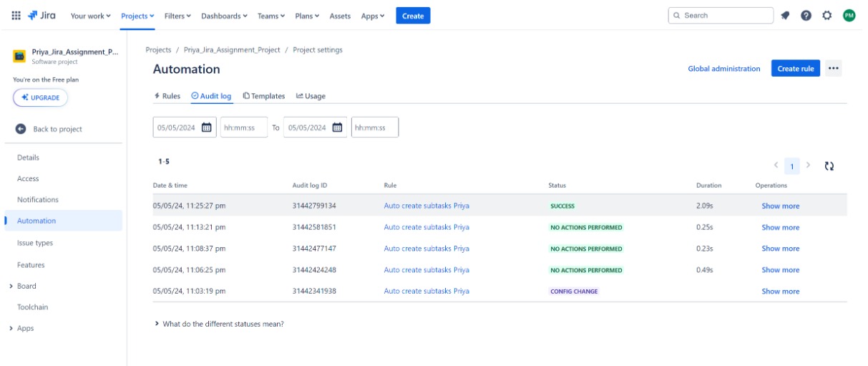Open the Global administration link
The image size is (868, 366).
pyautogui.click(x=723, y=69)
